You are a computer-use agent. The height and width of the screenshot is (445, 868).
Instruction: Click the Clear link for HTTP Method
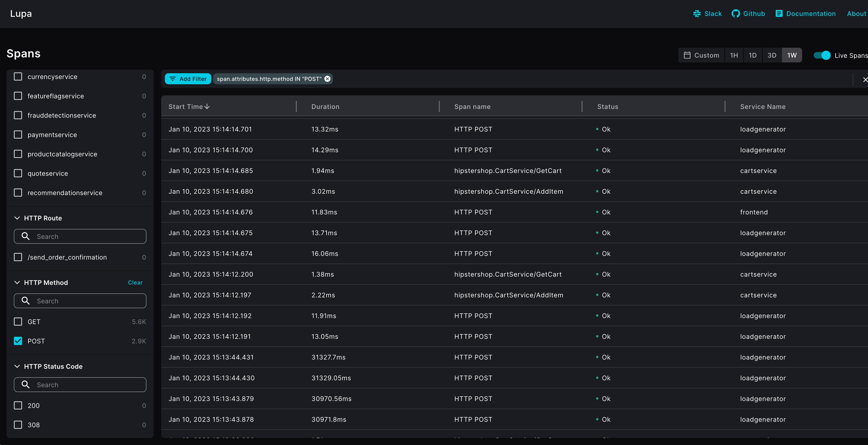click(135, 283)
